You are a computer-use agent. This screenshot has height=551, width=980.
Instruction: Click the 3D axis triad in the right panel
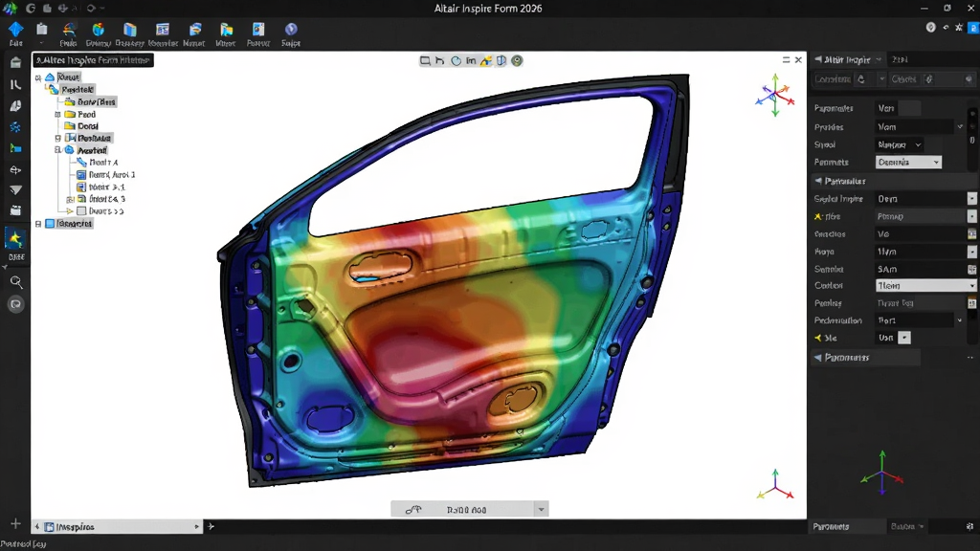pos(881,474)
